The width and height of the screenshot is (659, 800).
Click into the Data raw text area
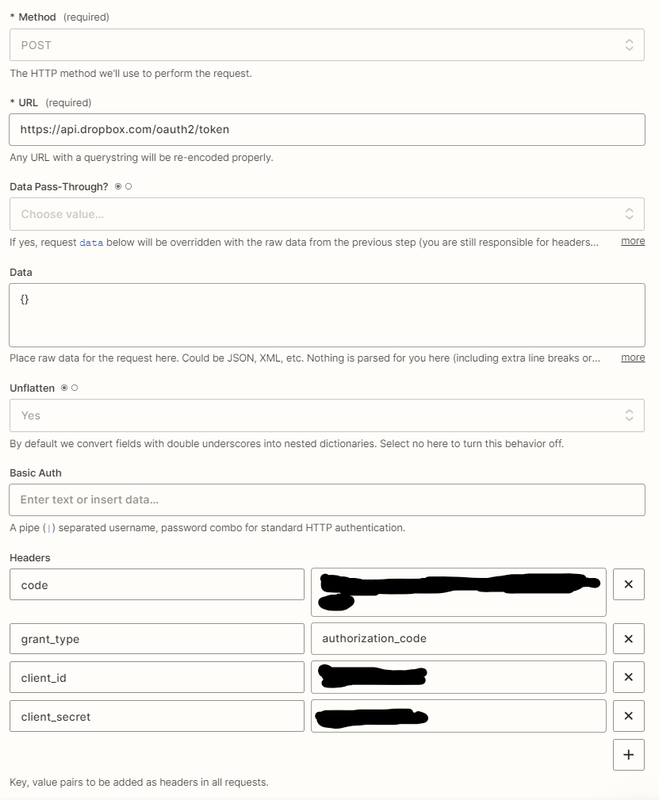(326, 314)
